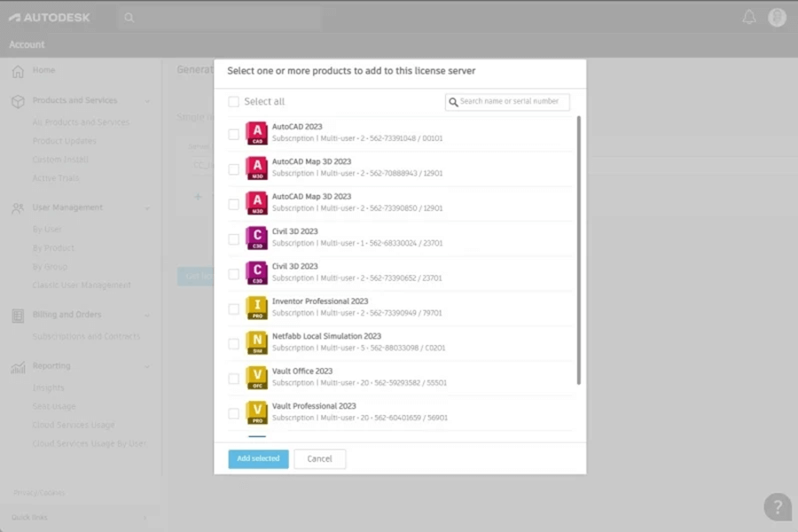Screen dimensions: 798x532
Task: Check the Select all checkbox
Action: (x=234, y=102)
